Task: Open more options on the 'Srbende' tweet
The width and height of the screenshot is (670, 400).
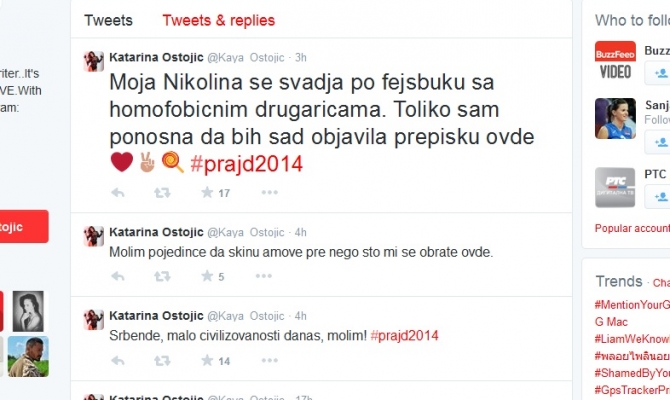Action: pos(270,360)
